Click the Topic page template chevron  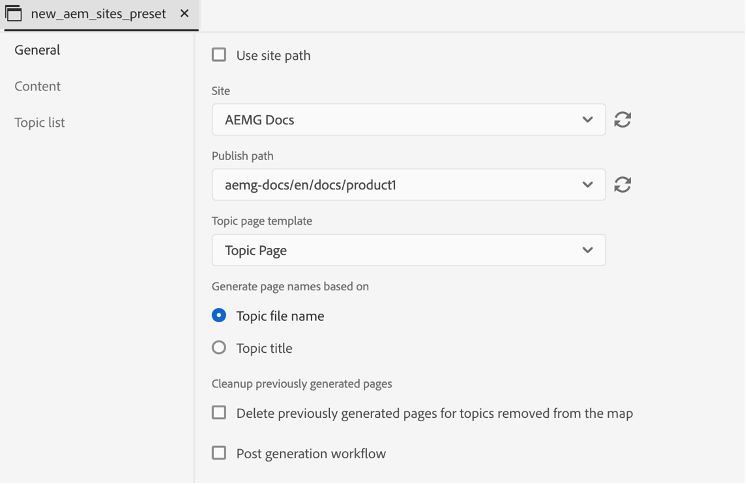[x=588, y=250]
